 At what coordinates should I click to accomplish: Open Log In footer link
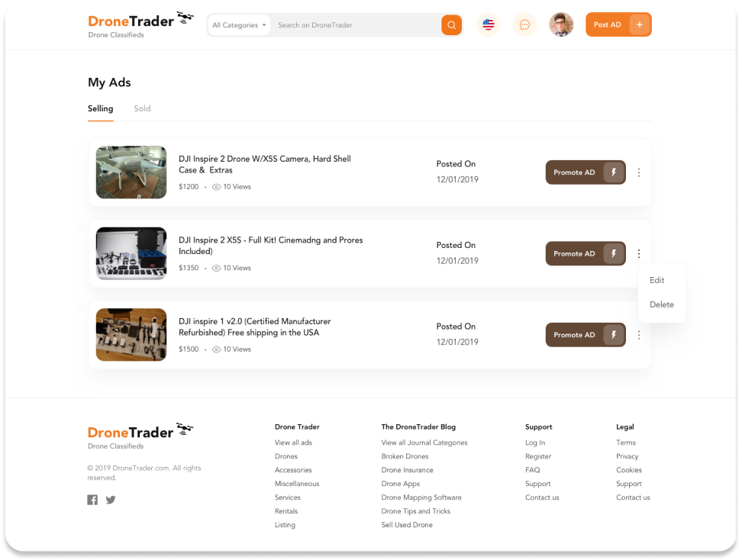(535, 443)
